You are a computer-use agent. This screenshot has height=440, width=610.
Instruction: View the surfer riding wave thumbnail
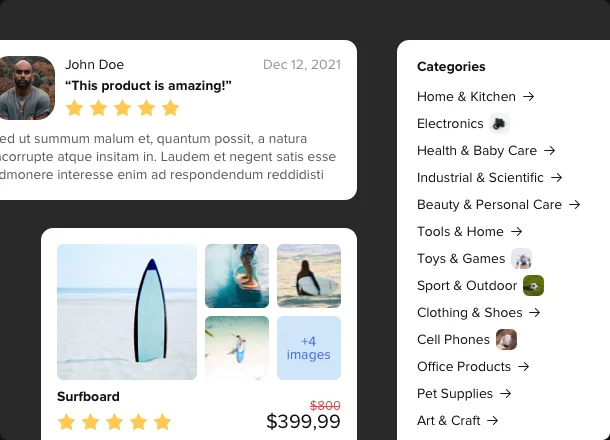(x=237, y=276)
